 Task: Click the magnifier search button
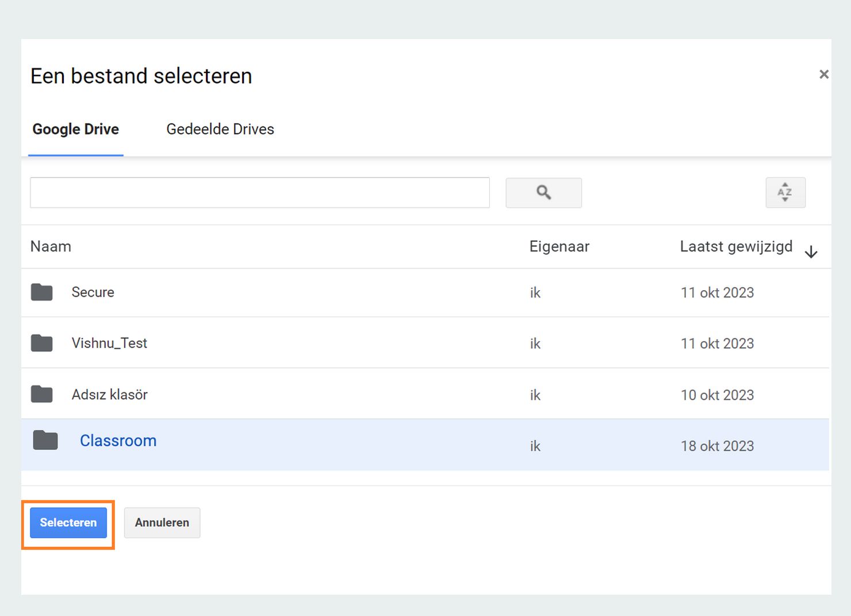pyautogui.click(x=543, y=192)
